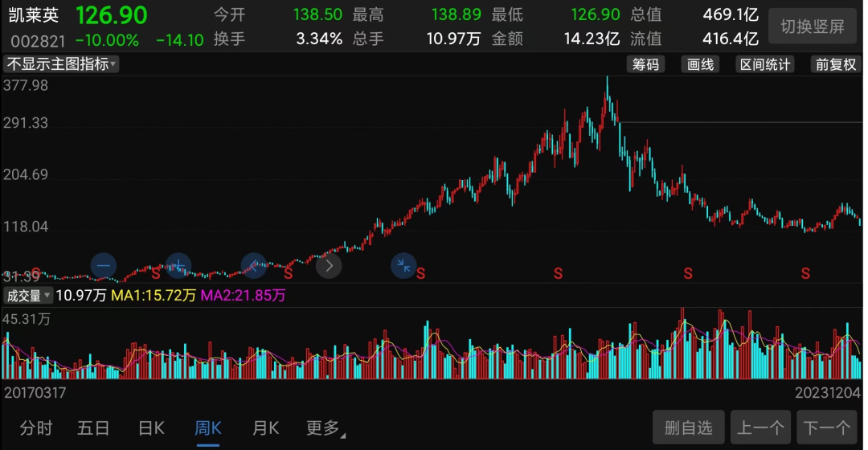This screenshot has width=868, height=450.
Task: Open 成交量 sub-indicator dropdown
Action: click(x=27, y=296)
